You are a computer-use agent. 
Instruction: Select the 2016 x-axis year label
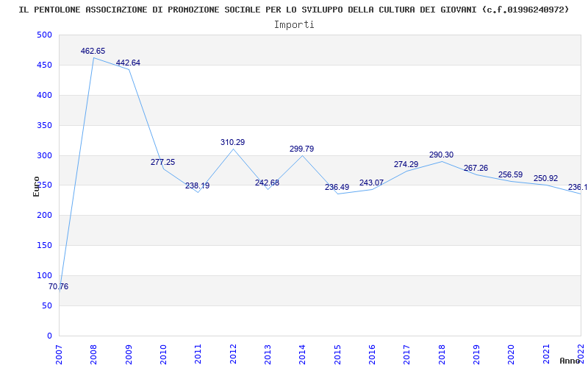point(373,354)
